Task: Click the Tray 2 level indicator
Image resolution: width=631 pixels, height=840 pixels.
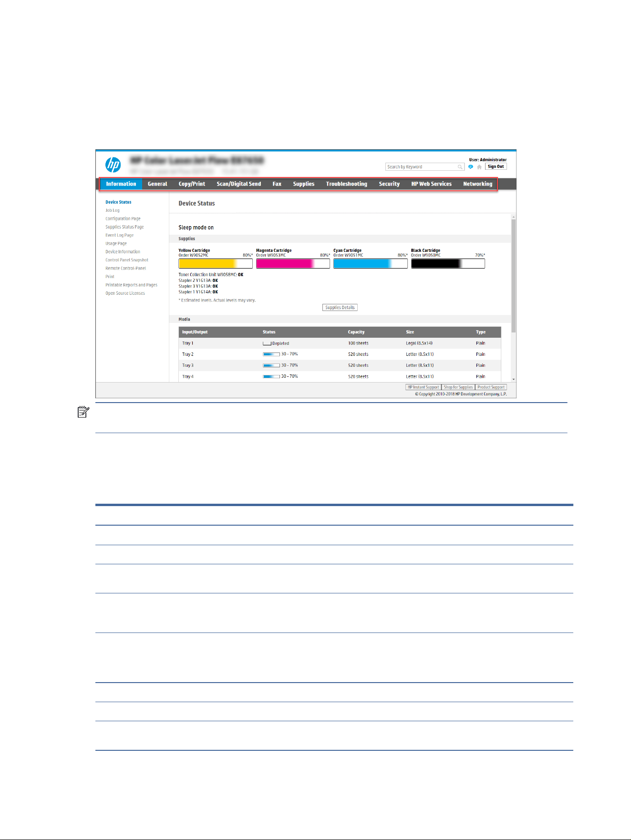Action: [x=271, y=354]
